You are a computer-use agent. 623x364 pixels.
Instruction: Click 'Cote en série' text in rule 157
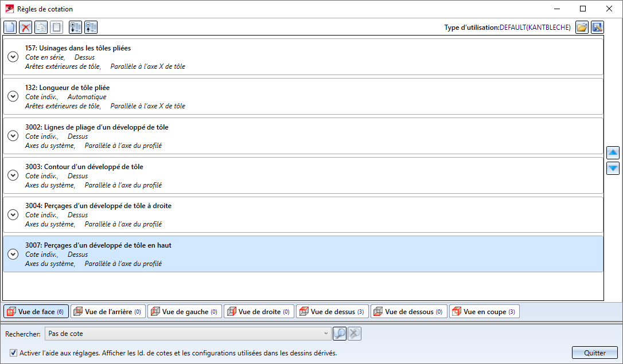pos(45,57)
